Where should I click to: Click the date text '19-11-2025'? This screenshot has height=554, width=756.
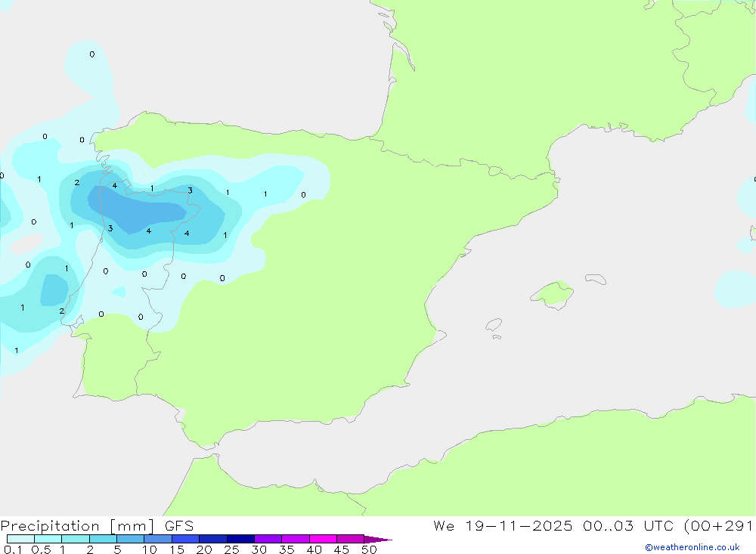pyautogui.click(x=519, y=525)
